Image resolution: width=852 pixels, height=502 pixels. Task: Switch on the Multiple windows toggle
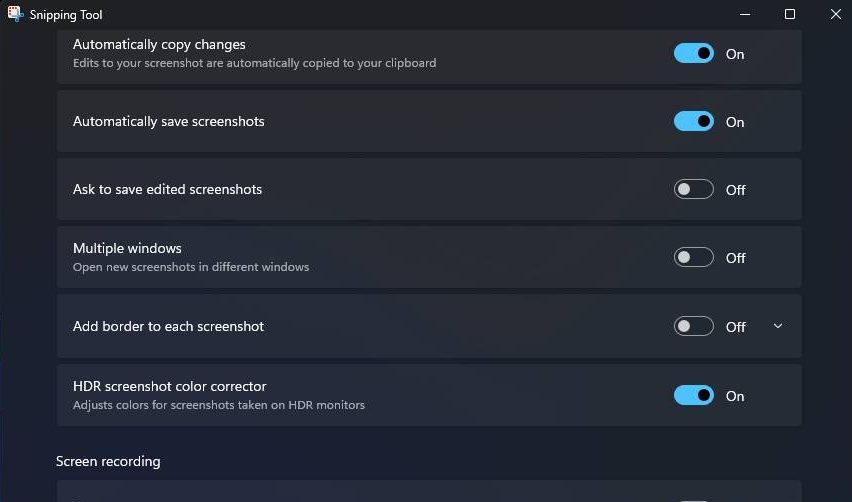click(x=694, y=258)
